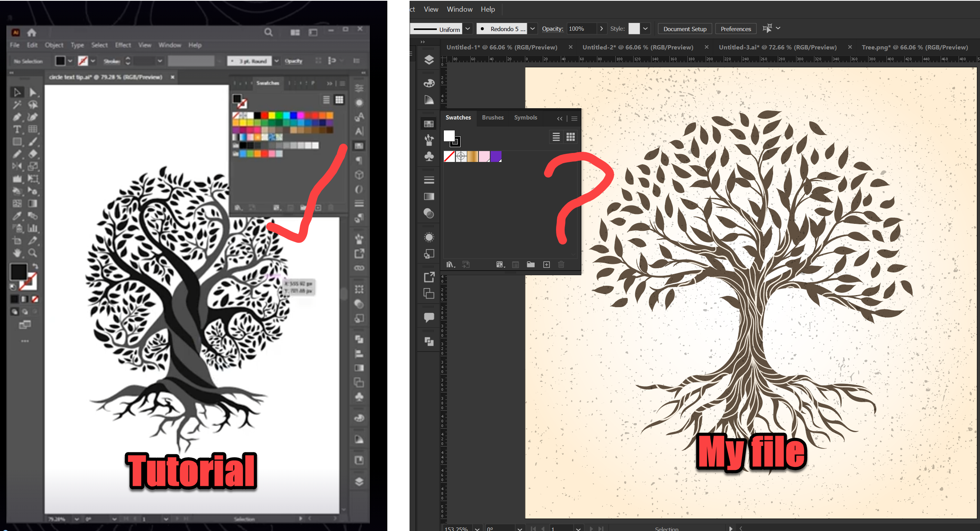Select the Type tool in the tutorial toolbar

16,130
